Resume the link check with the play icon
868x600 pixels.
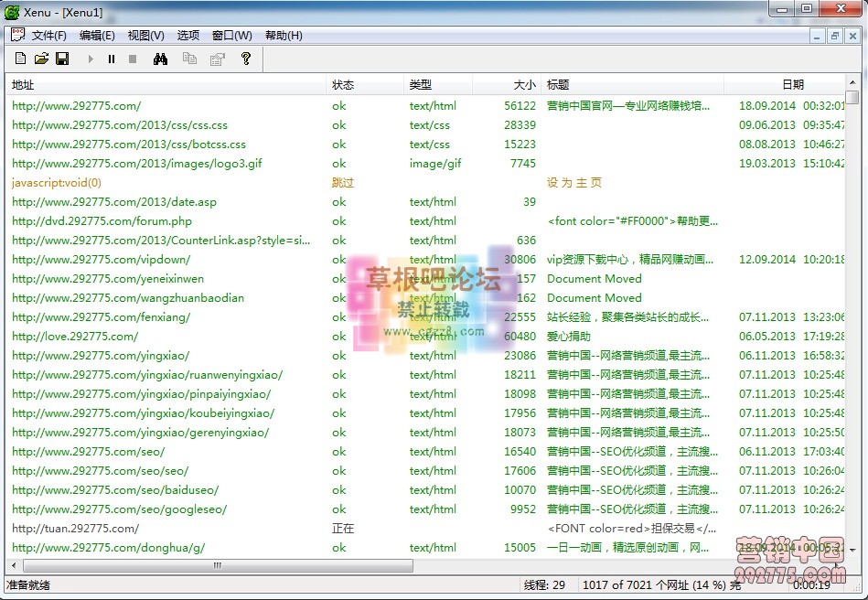[91, 58]
